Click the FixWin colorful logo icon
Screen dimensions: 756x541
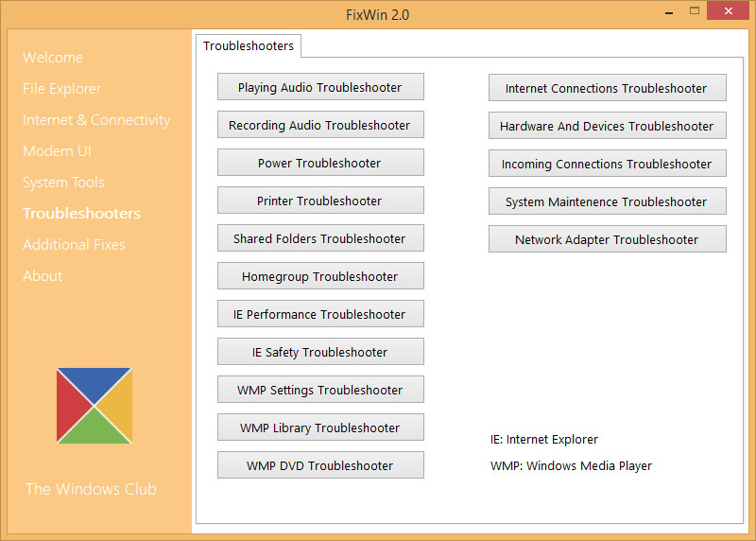(x=94, y=406)
